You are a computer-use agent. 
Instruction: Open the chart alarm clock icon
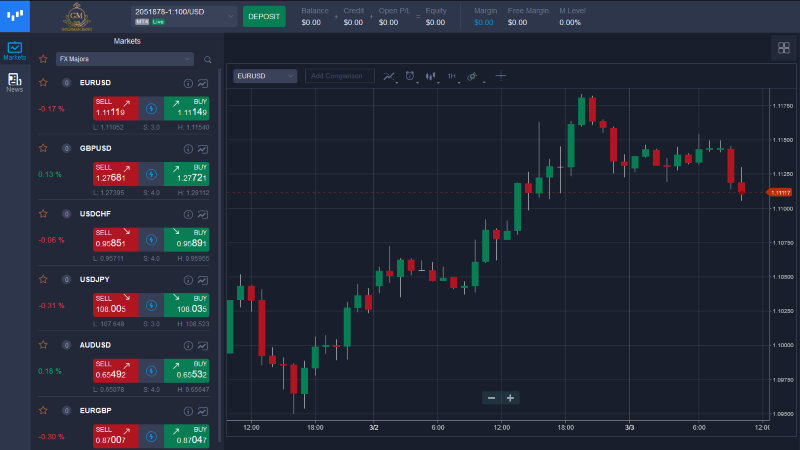tap(410, 76)
